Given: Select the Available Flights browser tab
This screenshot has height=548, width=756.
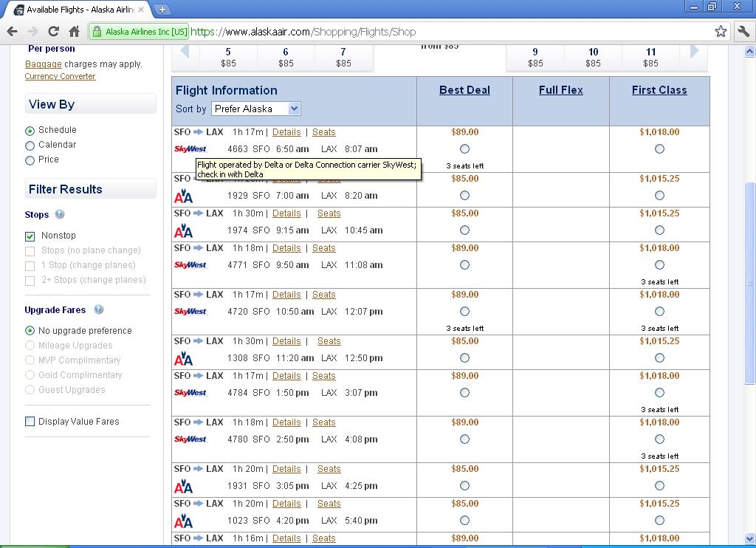Looking at the screenshot, I should (78, 9).
